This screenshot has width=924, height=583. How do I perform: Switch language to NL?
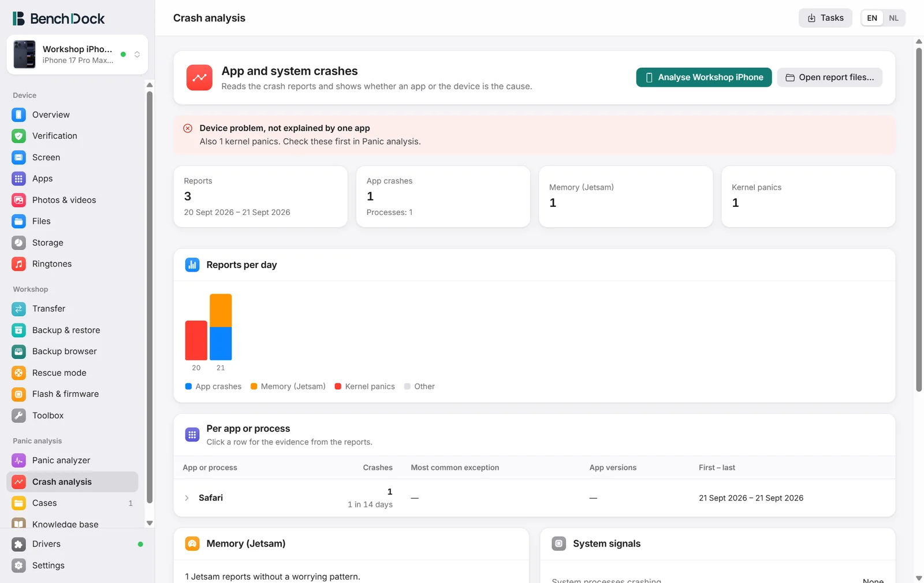(x=893, y=18)
